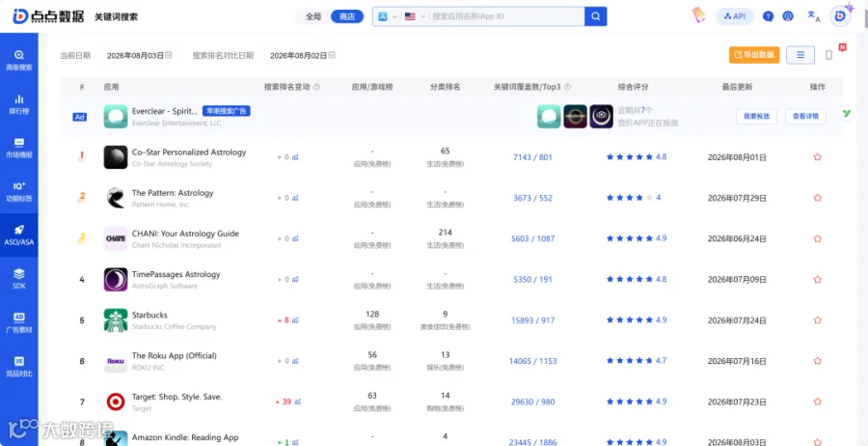Open the 市场情报 sidebar section
This screenshot has width=868, height=446.
click(x=19, y=148)
